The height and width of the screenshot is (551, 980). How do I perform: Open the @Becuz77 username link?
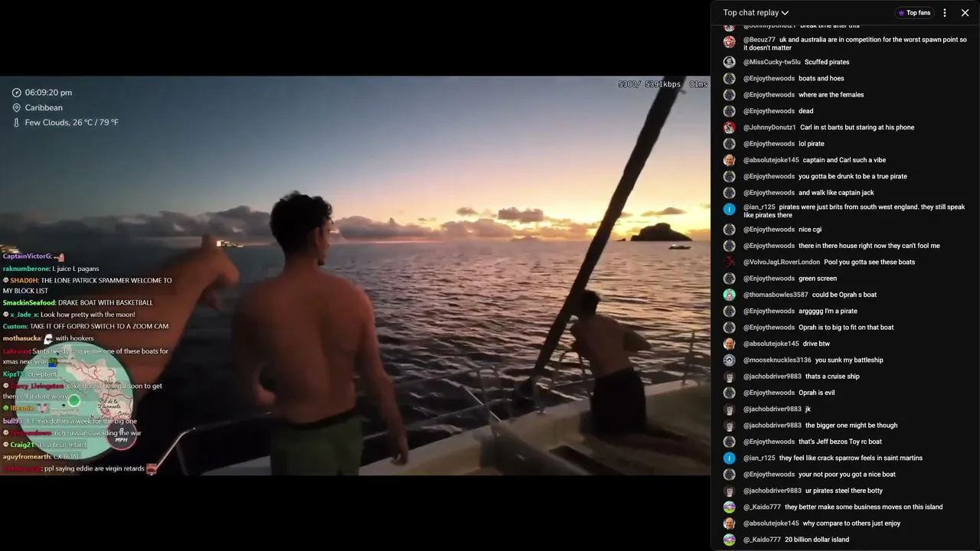pos(759,40)
